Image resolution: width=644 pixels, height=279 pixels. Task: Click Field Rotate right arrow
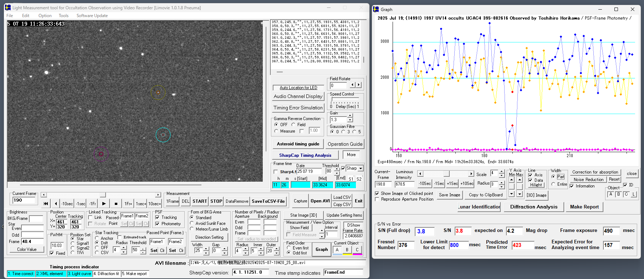tap(359, 85)
